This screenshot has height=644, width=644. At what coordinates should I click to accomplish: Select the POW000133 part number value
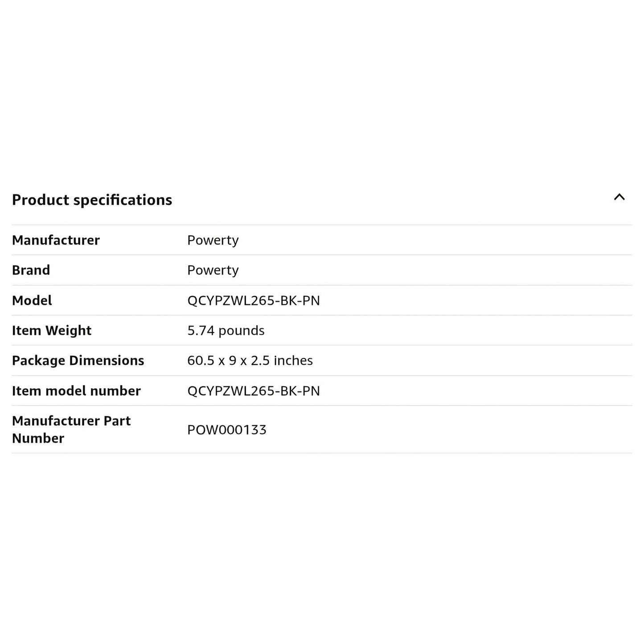click(226, 430)
